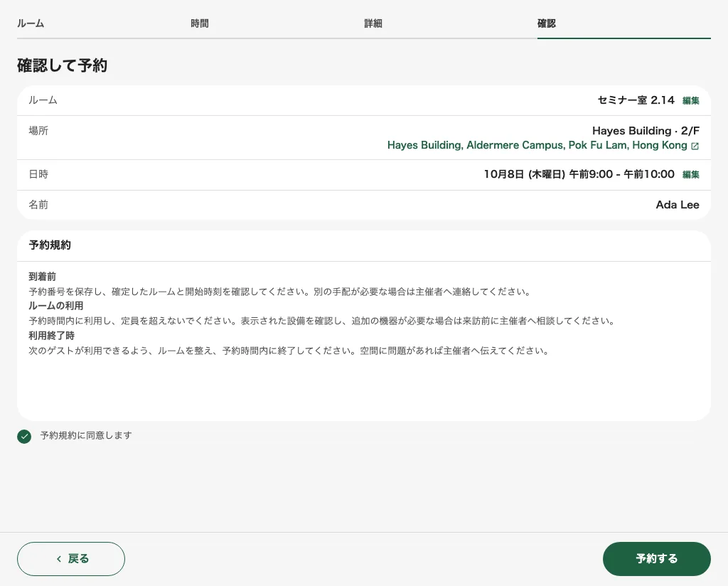Click the back chevron icon in 戻る button
The image size is (728, 586).
click(x=59, y=559)
